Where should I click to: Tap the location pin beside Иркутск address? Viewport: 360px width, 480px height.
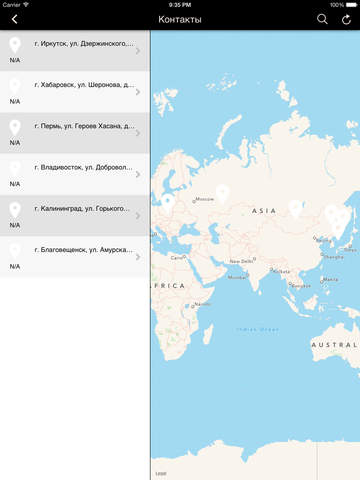[x=15, y=45]
